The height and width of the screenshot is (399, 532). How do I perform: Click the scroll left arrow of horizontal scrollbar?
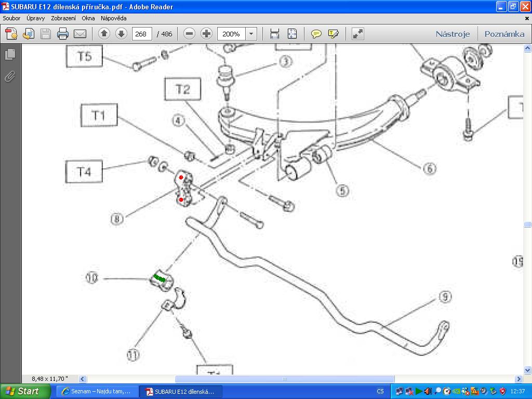(83, 379)
